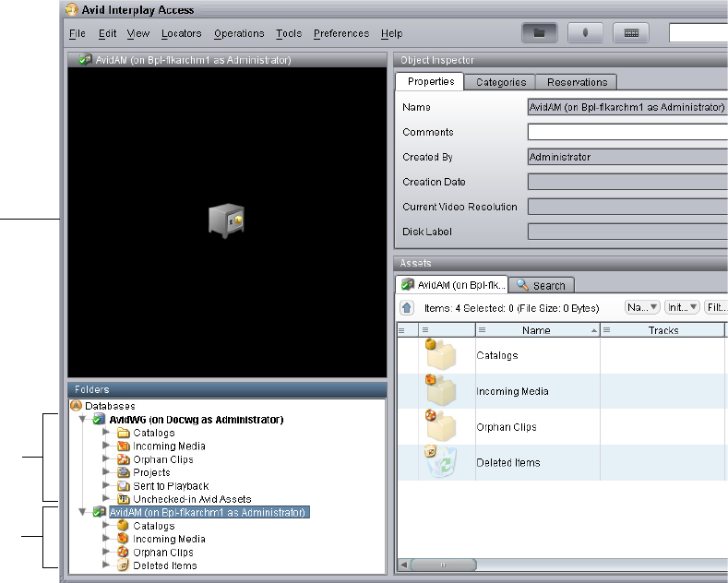Click the scrollbar left arrow in Assets
Viewport: 728px width, 583px height.
click(404, 565)
